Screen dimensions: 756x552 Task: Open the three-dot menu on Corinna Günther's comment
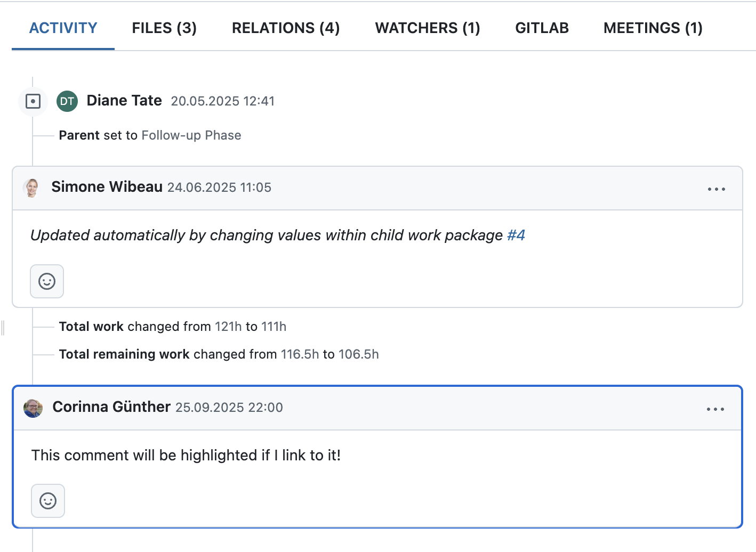(x=715, y=409)
